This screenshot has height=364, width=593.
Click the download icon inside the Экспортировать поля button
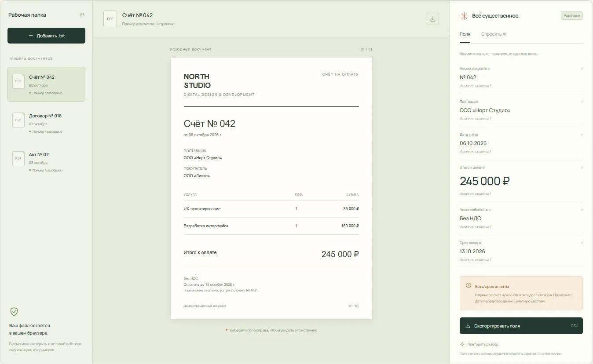[x=468, y=326]
